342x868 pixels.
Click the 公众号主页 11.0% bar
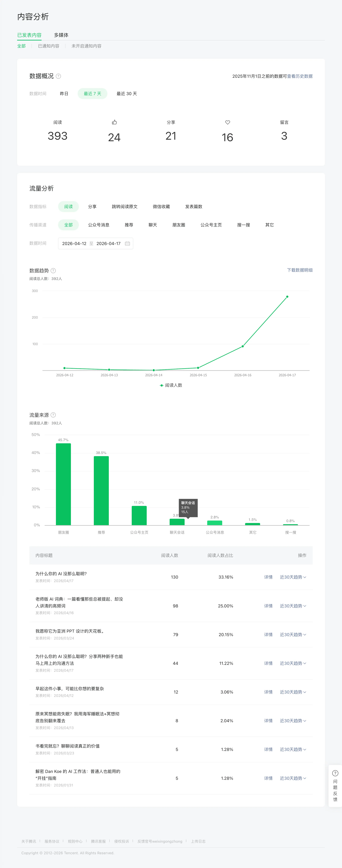coord(139,516)
